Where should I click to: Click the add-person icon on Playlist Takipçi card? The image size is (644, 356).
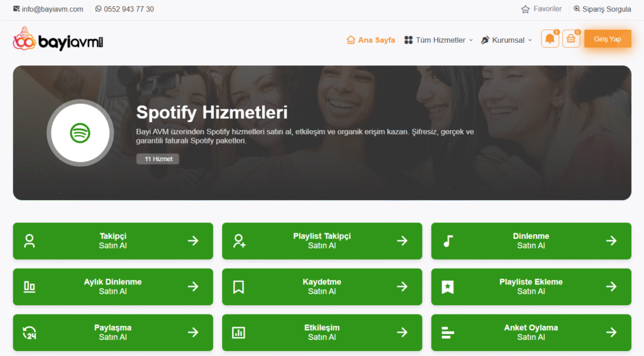239,241
